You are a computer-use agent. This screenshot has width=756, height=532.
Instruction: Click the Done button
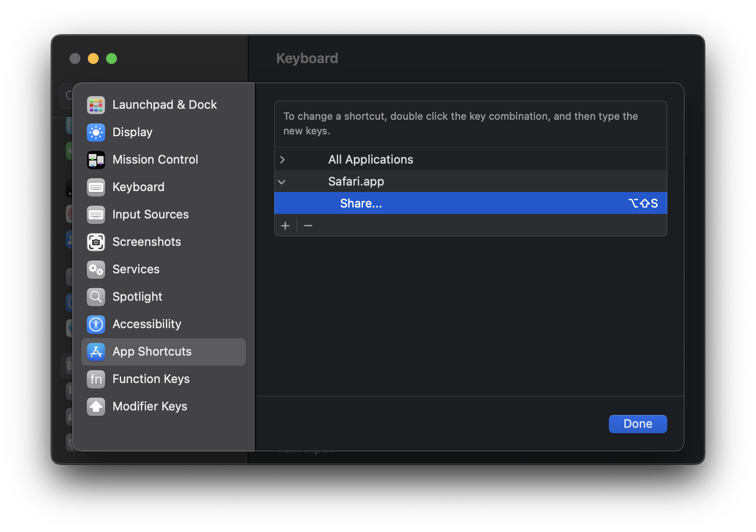638,424
